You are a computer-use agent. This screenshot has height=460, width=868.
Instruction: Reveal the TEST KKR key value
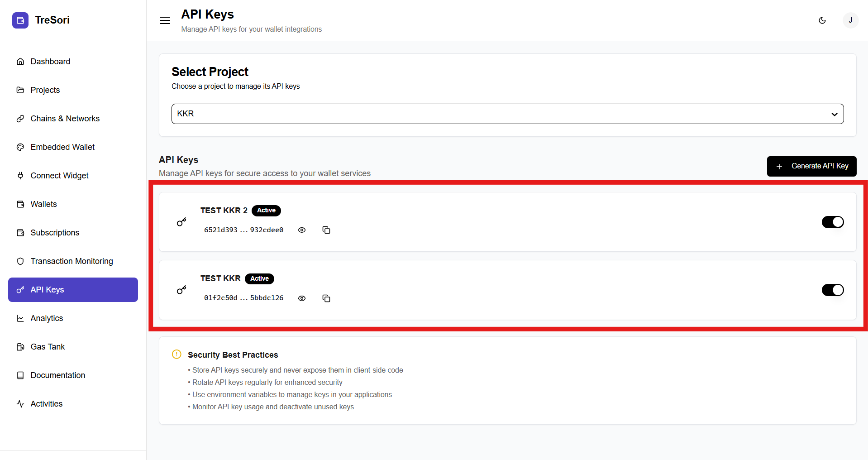302,298
